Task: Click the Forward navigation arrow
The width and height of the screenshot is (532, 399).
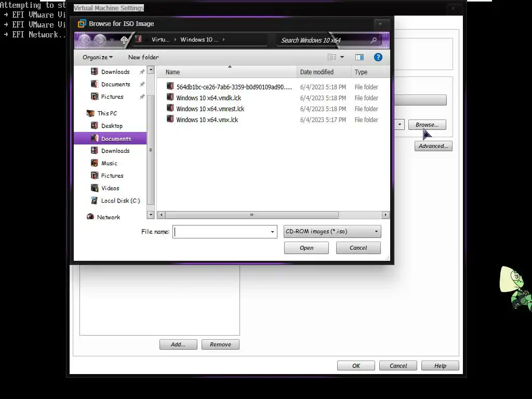Action: (100, 41)
